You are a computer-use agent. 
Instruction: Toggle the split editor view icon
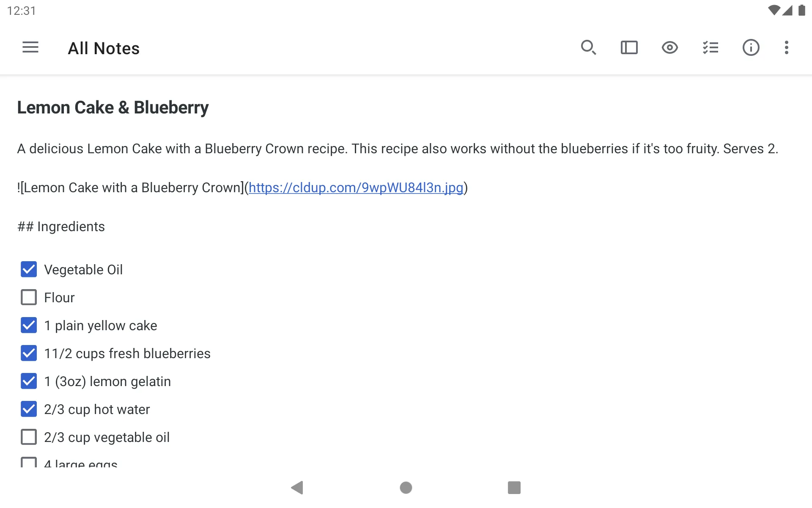(629, 48)
